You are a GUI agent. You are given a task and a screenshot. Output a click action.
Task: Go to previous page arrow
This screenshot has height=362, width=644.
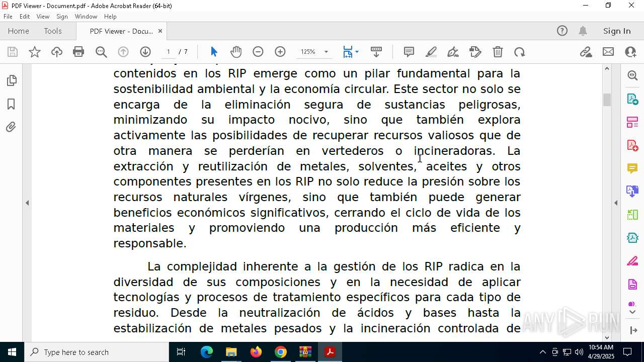pyautogui.click(x=123, y=52)
